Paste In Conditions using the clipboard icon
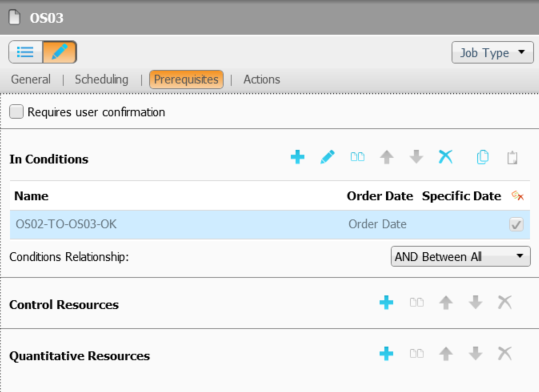The image size is (539, 392). 512,157
